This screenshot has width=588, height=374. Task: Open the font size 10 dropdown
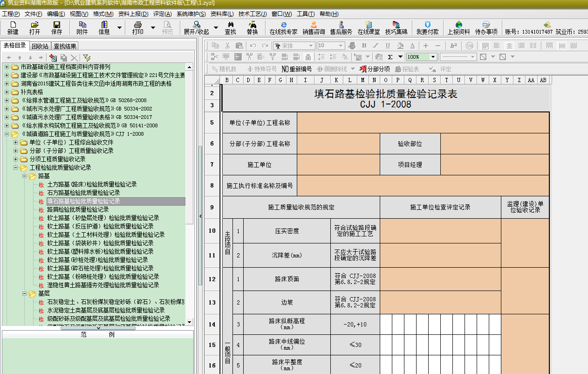(341, 46)
